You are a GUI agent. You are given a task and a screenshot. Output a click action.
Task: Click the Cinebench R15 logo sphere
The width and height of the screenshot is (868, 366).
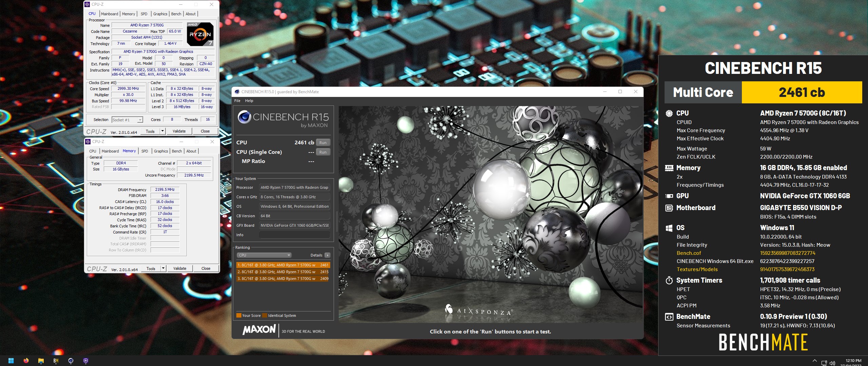244,117
